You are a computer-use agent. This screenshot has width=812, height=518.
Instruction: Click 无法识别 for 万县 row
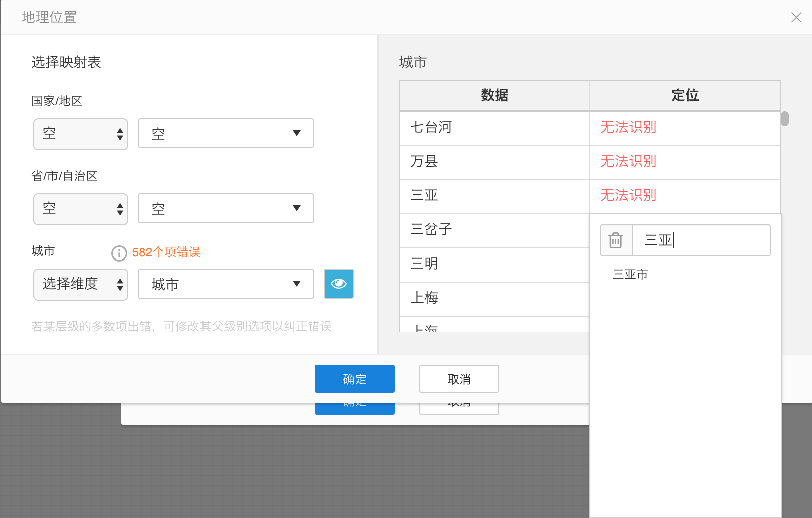629,162
